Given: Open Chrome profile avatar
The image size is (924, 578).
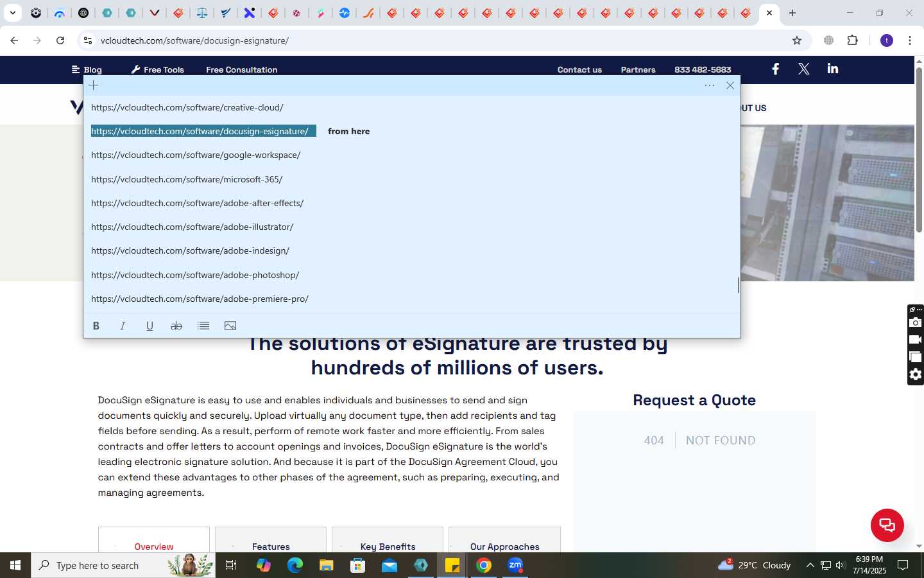Looking at the screenshot, I should click(887, 40).
